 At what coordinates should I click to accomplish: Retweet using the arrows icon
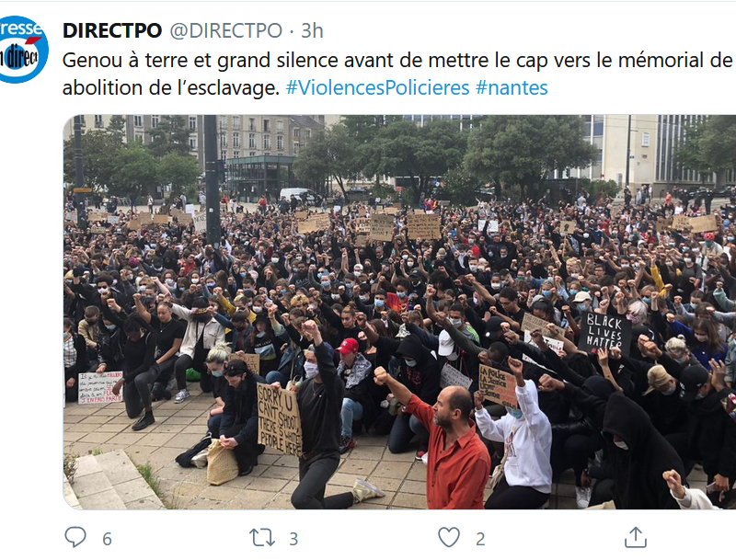click(x=262, y=538)
